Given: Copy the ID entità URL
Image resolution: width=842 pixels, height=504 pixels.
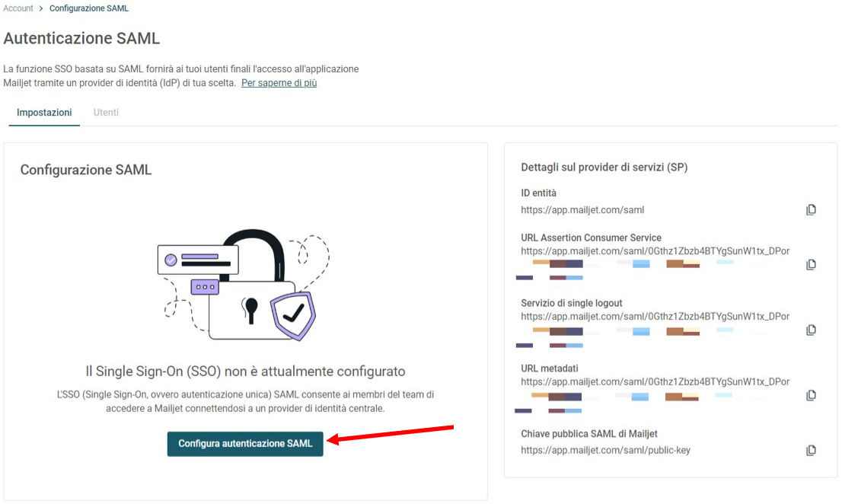Looking at the screenshot, I should click(x=811, y=210).
